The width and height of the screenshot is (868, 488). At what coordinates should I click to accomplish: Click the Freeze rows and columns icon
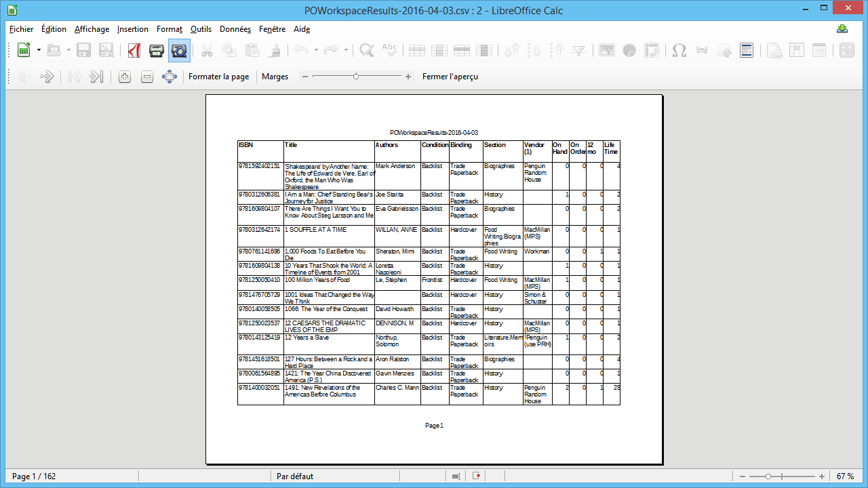click(x=796, y=50)
